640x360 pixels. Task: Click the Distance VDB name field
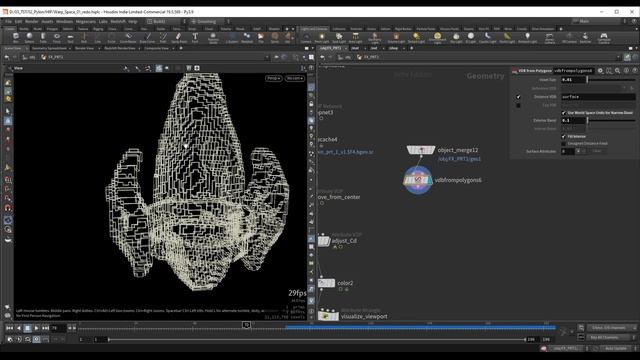[x=598, y=97]
